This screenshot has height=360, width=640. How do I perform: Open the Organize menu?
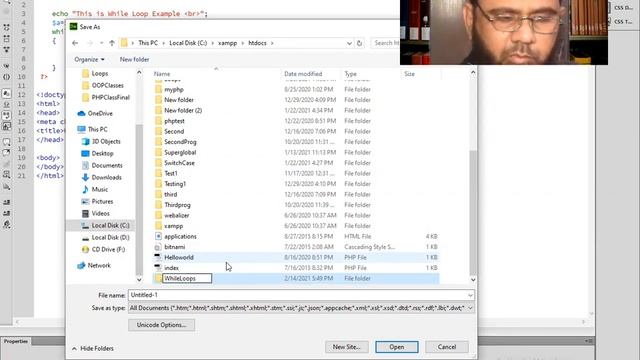[89, 60]
